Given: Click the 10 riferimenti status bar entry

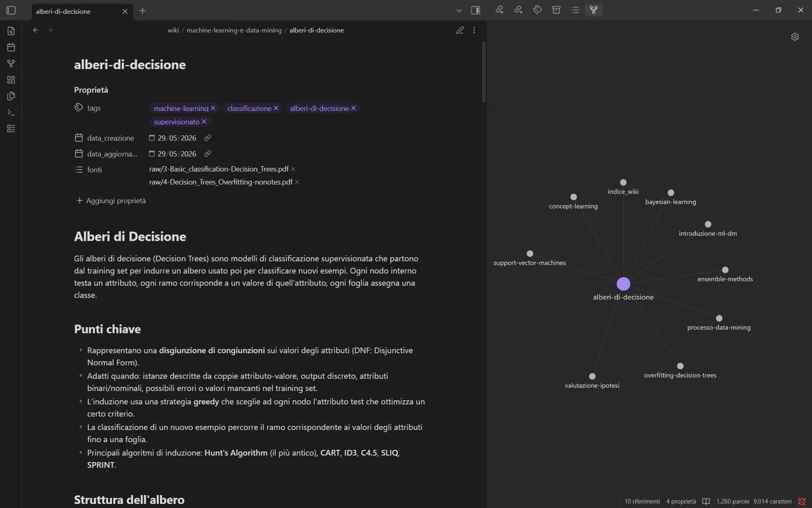Looking at the screenshot, I should click(642, 502).
